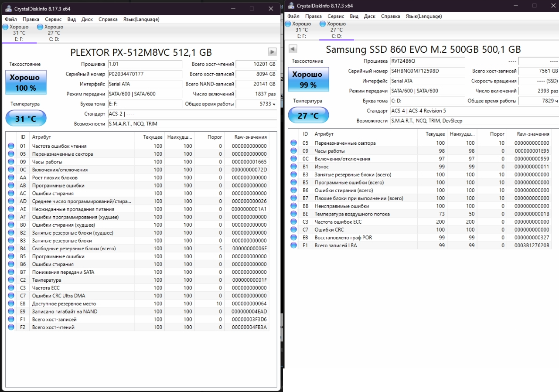The width and height of the screenshot is (559, 392).
Task: Go to previous disk with the arrow beside Samsung title
Action: tap(293, 49)
